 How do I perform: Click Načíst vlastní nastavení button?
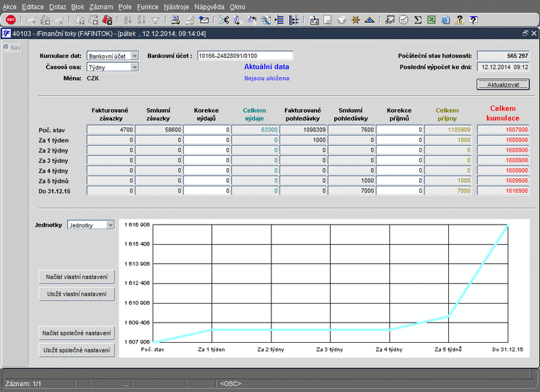coord(77,277)
